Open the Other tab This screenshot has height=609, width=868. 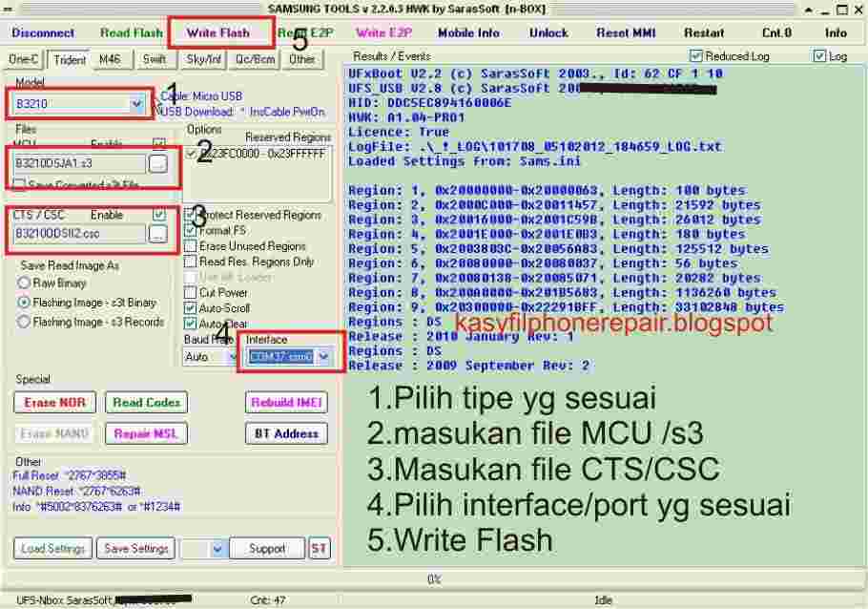[x=301, y=59]
